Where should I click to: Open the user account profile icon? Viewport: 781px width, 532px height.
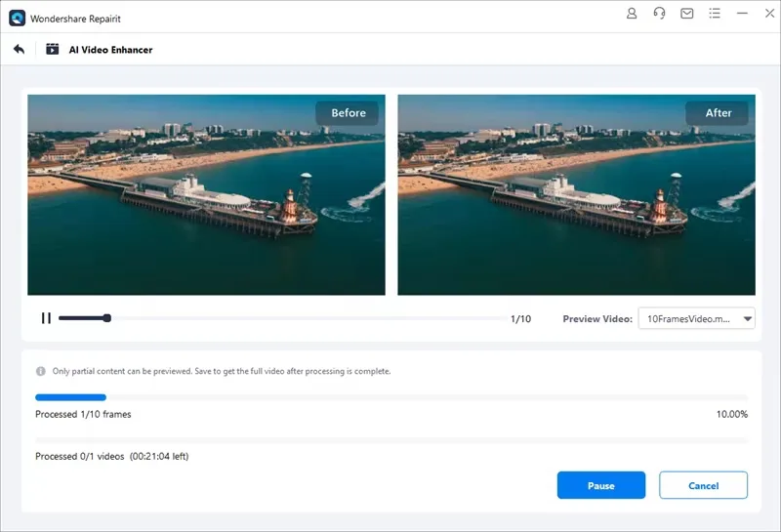[632, 14]
